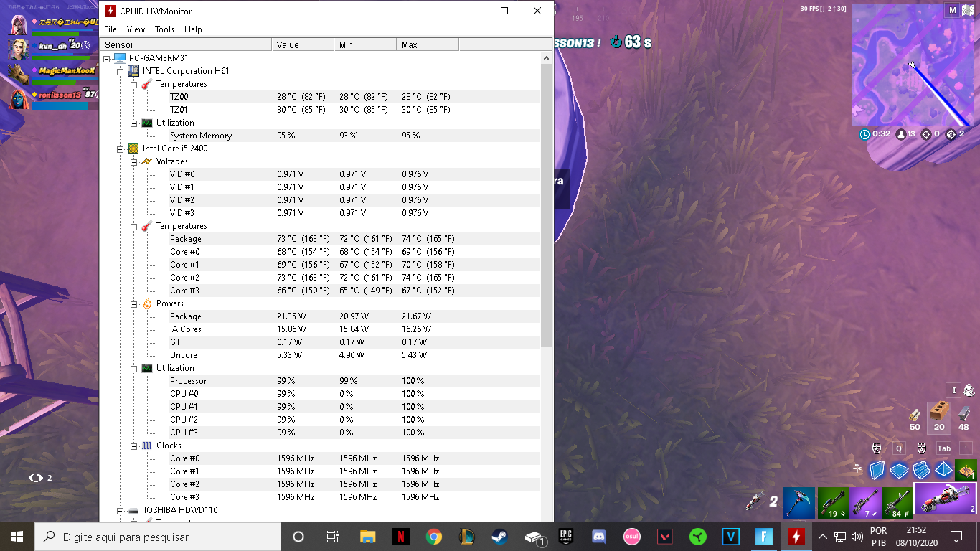Launch Netflix from the taskbar

[x=400, y=537]
